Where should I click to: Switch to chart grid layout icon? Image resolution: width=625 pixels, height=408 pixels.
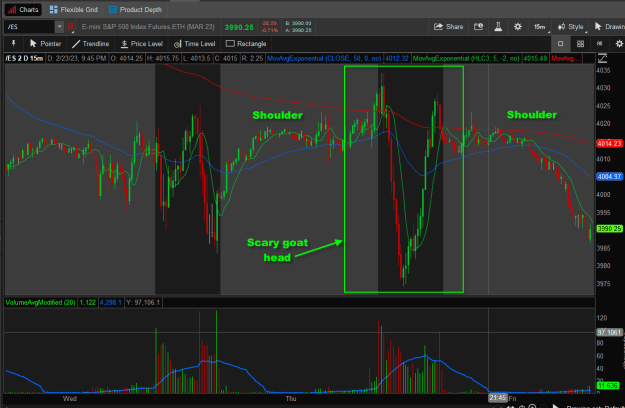click(x=580, y=43)
